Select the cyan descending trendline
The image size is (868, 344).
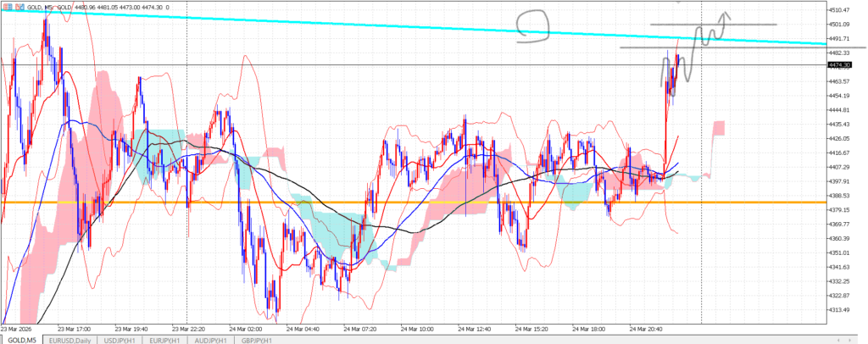click(x=339, y=23)
